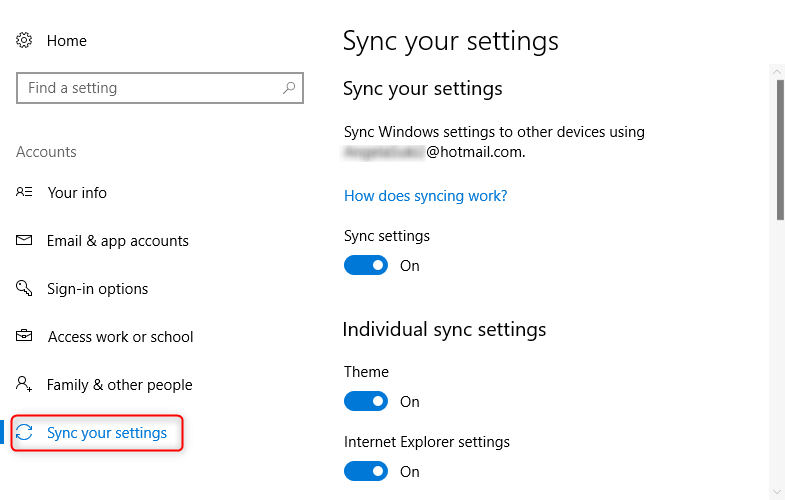Click the Access work briefcase icon

click(x=24, y=335)
